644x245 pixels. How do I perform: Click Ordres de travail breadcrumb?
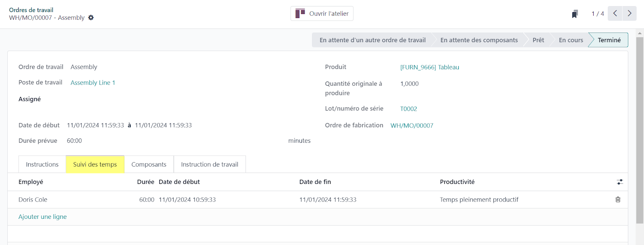31,10
